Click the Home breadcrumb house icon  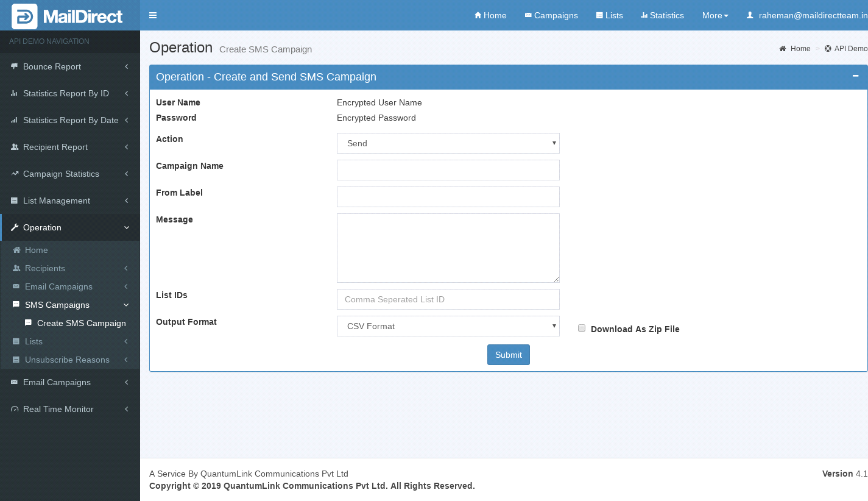coord(783,49)
